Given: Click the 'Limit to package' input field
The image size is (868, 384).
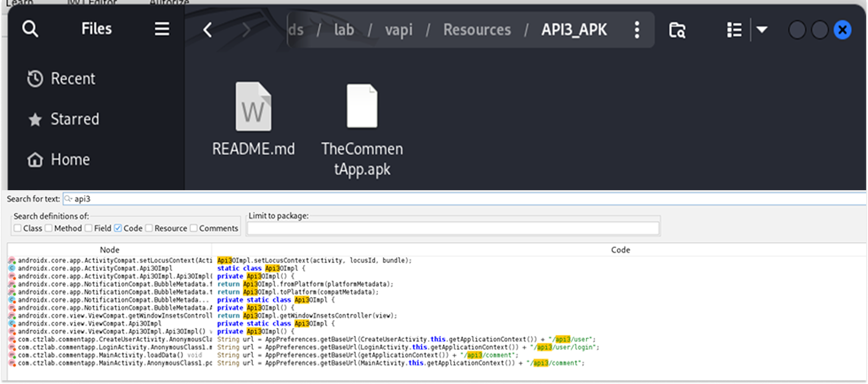Looking at the screenshot, I should pyautogui.click(x=453, y=228).
